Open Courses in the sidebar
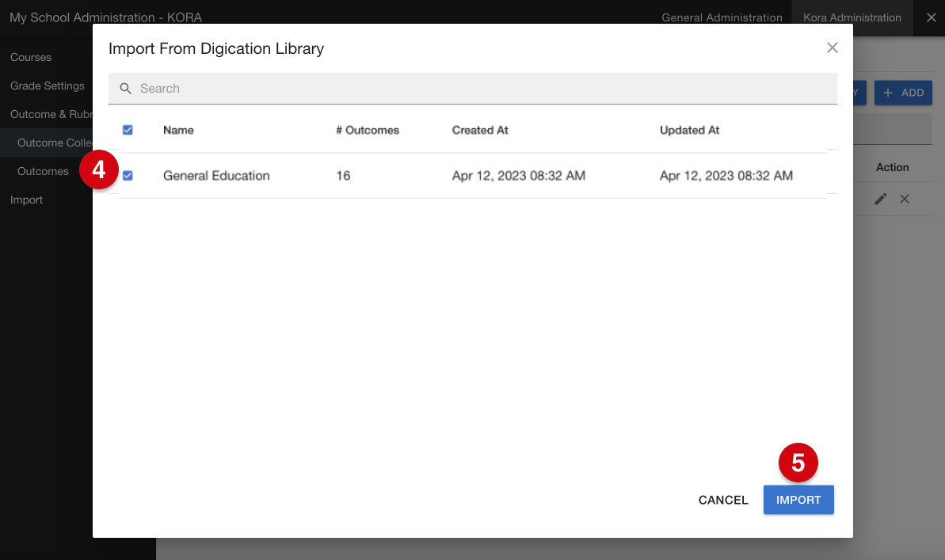This screenshot has height=560, width=945. pyautogui.click(x=31, y=57)
